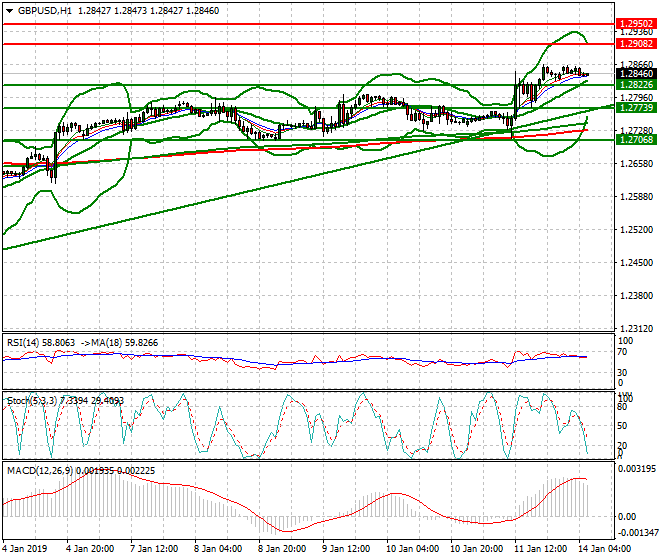Click the current price label 1.28460
The image size is (660, 560).
[x=636, y=74]
